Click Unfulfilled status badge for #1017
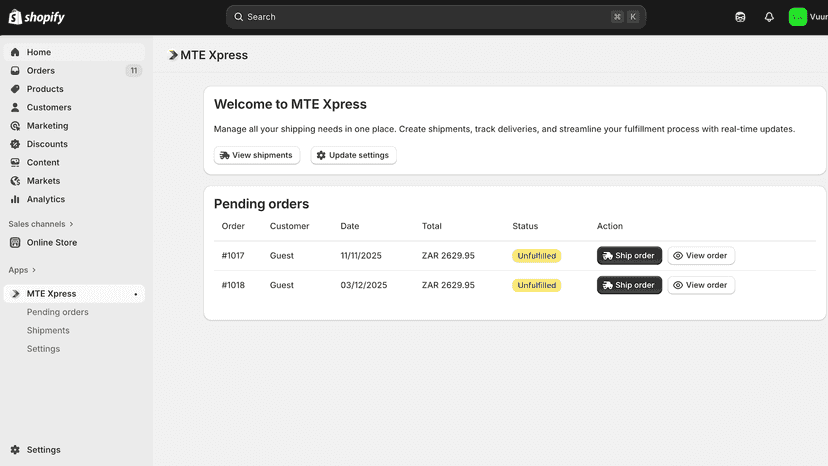 pos(537,256)
